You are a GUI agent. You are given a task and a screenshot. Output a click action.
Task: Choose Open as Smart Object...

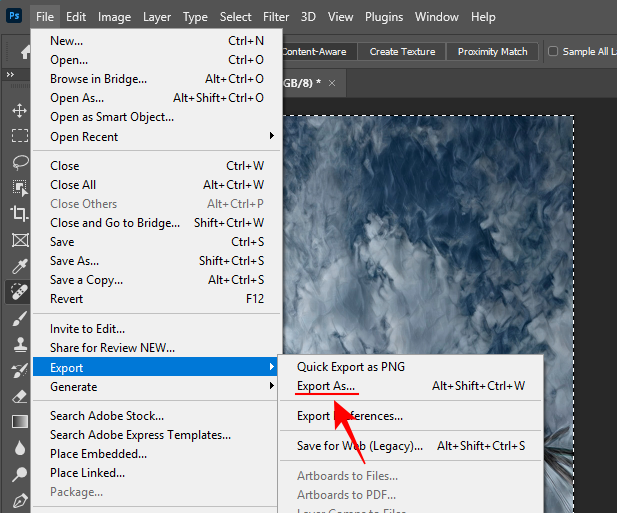pos(157,117)
